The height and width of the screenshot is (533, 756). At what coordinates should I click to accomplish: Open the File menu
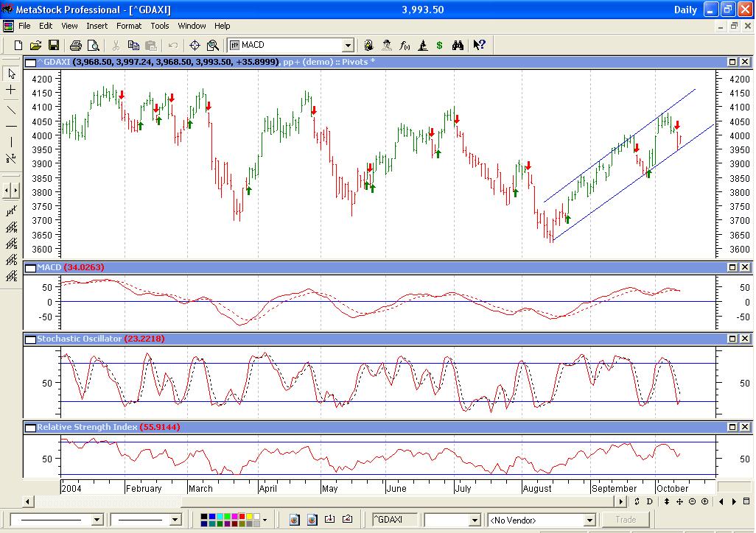tap(24, 26)
